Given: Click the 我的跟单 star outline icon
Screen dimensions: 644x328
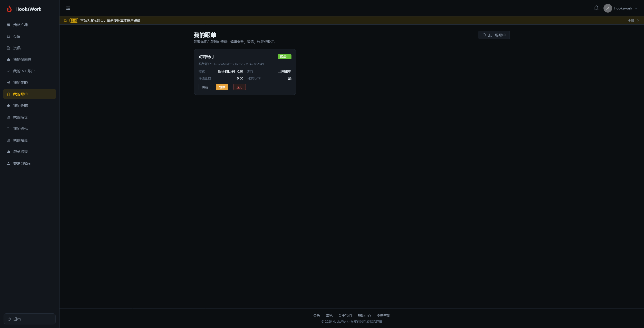Looking at the screenshot, I should [8, 94].
